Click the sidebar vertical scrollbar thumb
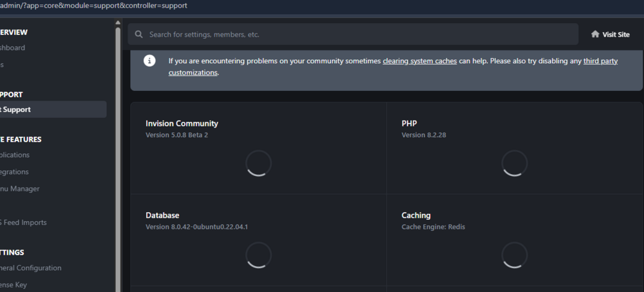Viewport: 644px width, 292px height. pyautogui.click(x=118, y=160)
